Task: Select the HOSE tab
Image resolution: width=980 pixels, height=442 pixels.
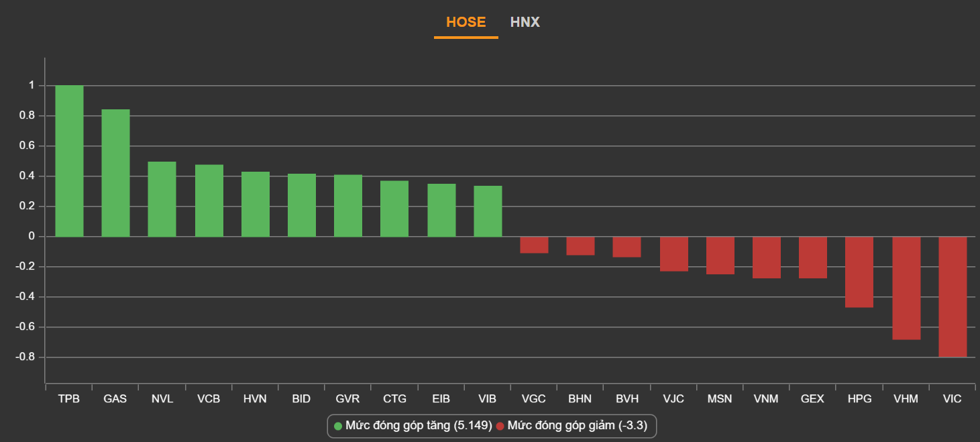Action: (466, 22)
